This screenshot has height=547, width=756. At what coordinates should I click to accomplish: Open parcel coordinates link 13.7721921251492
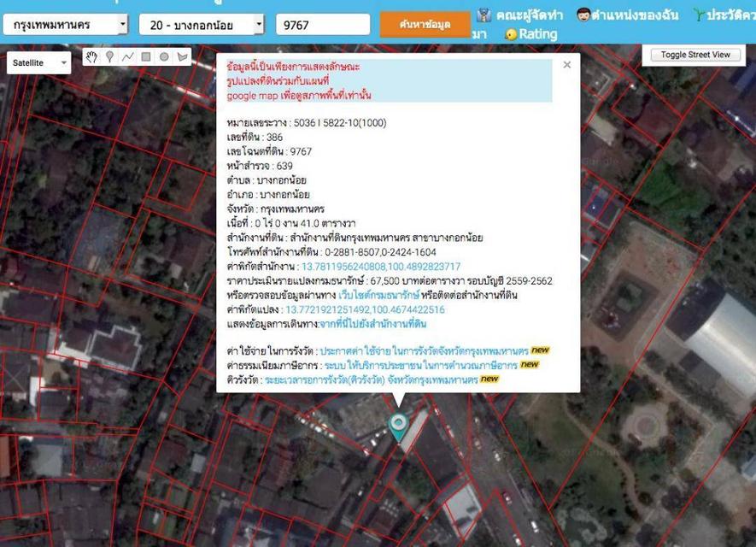365,309
